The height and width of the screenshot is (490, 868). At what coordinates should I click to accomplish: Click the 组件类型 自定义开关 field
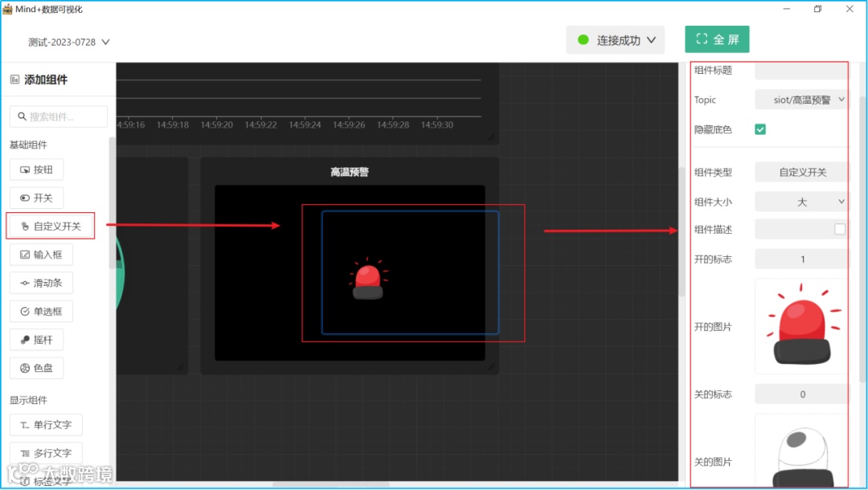[800, 172]
